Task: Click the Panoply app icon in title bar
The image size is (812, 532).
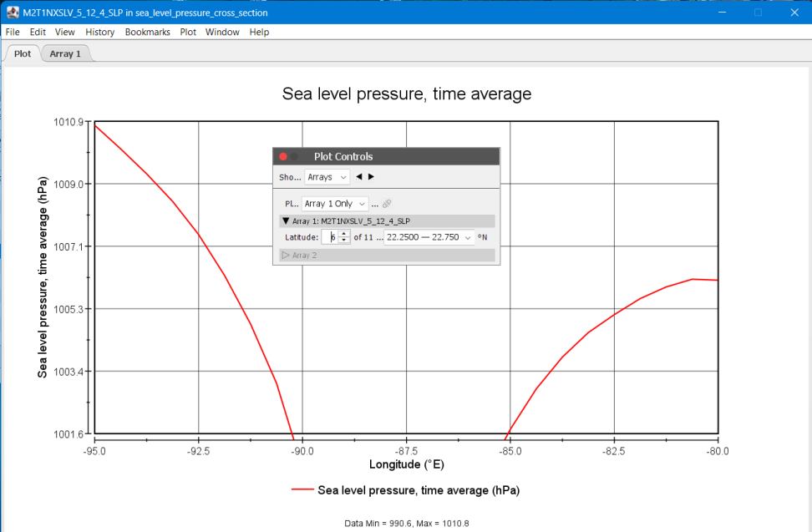Action: (13, 13)
